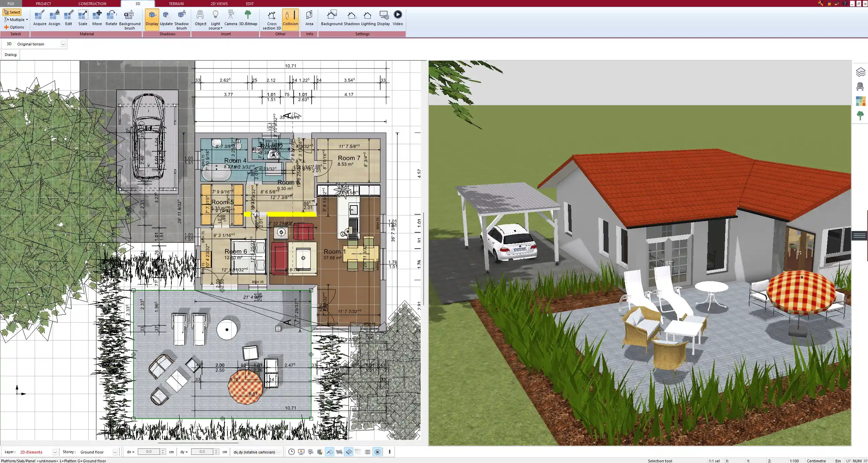The width and height of the screenshot is (868, 463).
Task: Click the dx value stepper arrows
Action: point(163,452)
